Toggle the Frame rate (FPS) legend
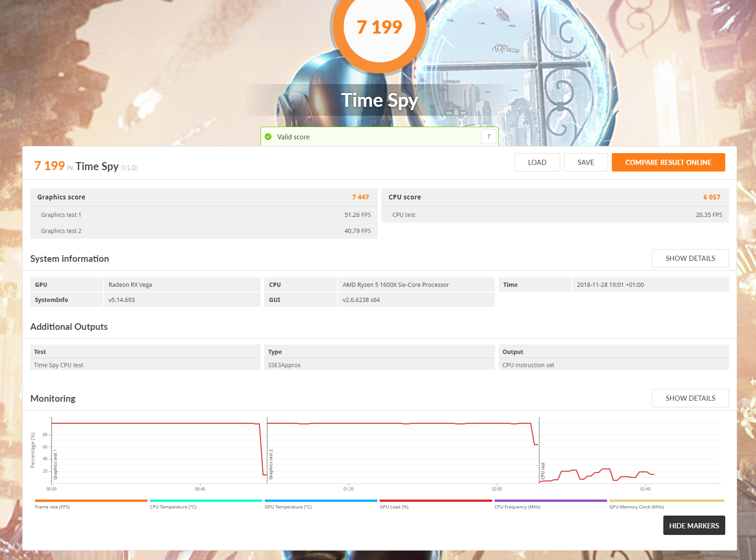 pos(91,504)
